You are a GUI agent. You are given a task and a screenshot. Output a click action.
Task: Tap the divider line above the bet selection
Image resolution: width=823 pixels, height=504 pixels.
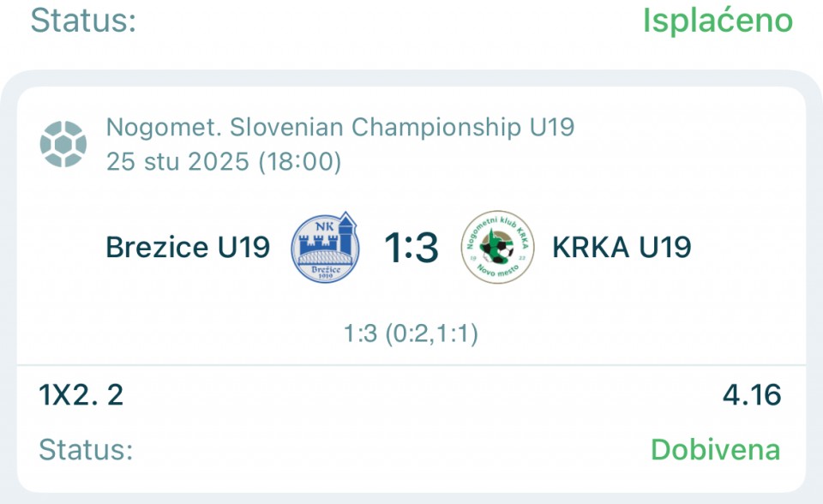pyautogui.click(x=411, y=366)
